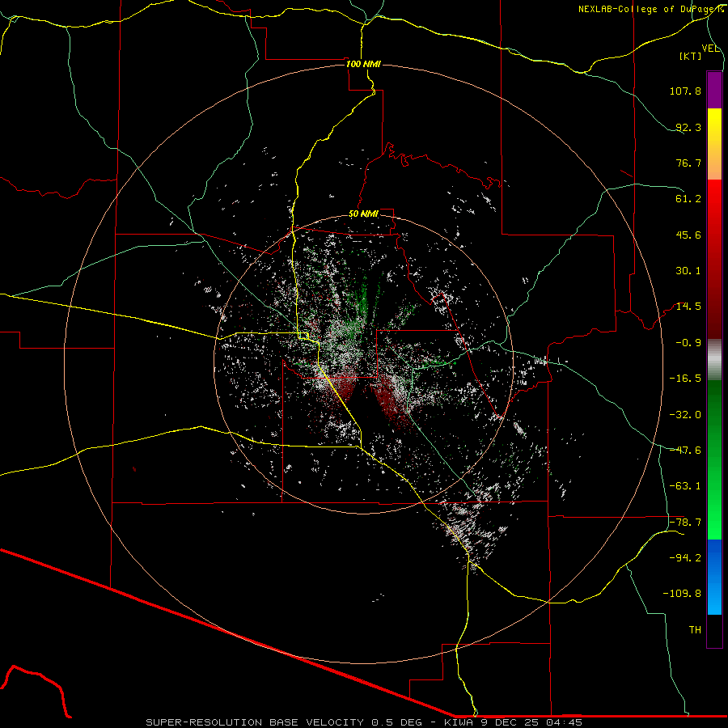Click the gray near-zero segment of color bar
This screenshot has width=728, height=728.
(714, 360)
